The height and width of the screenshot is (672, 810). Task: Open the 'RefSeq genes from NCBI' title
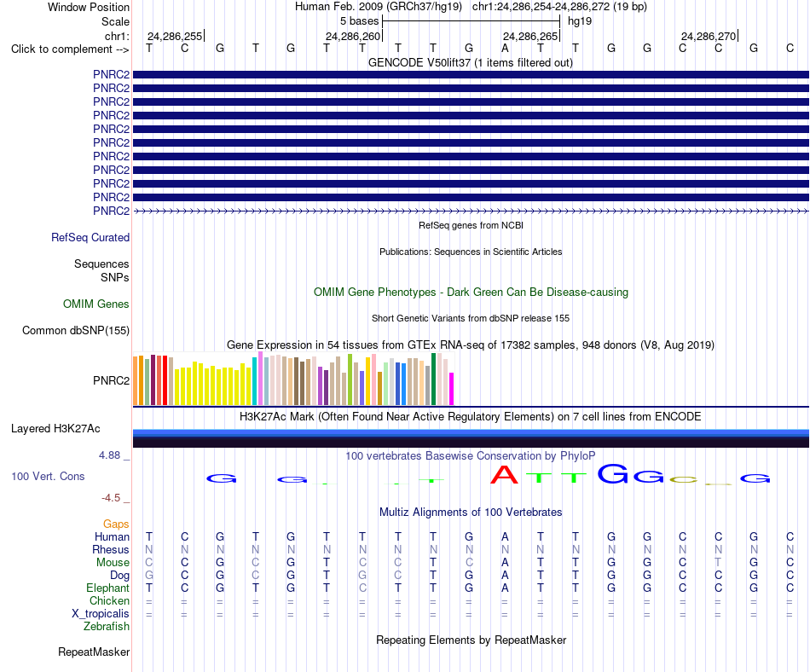(471, 225)
